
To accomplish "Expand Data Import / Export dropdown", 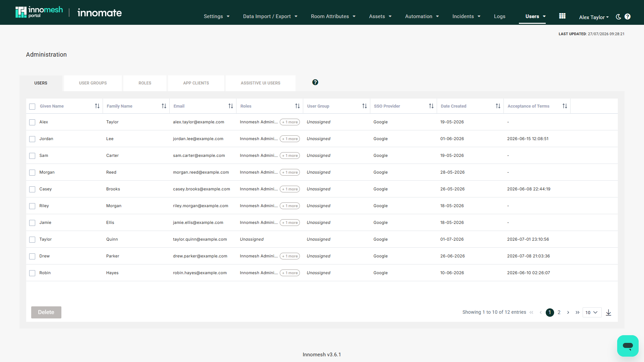I will pos(270,16).
